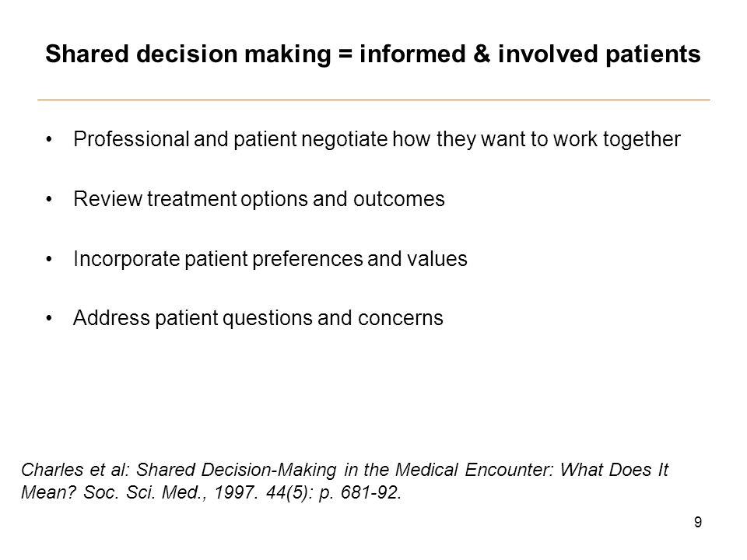Click the 'Address patient questions and concerns' bullet

(x=258, y=318)
